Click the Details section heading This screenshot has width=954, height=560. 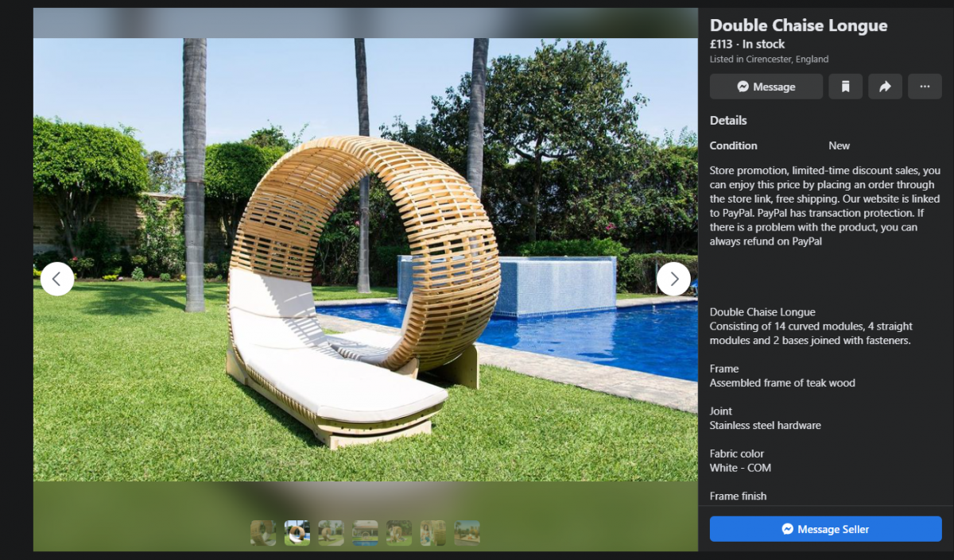click(x=728, y=121)
